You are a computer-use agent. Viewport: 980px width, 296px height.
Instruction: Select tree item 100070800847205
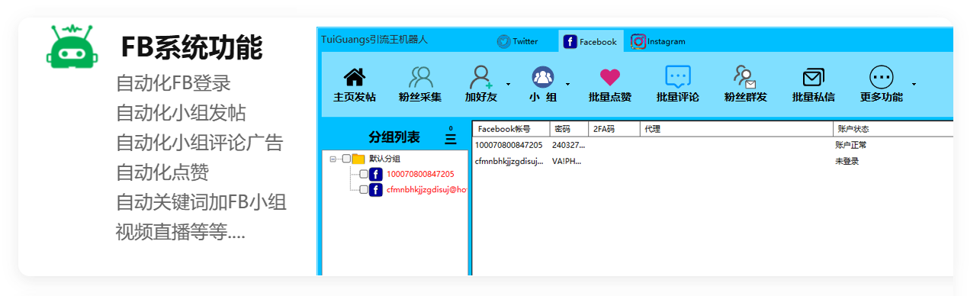pyautogui.click(x=420, y=174)
